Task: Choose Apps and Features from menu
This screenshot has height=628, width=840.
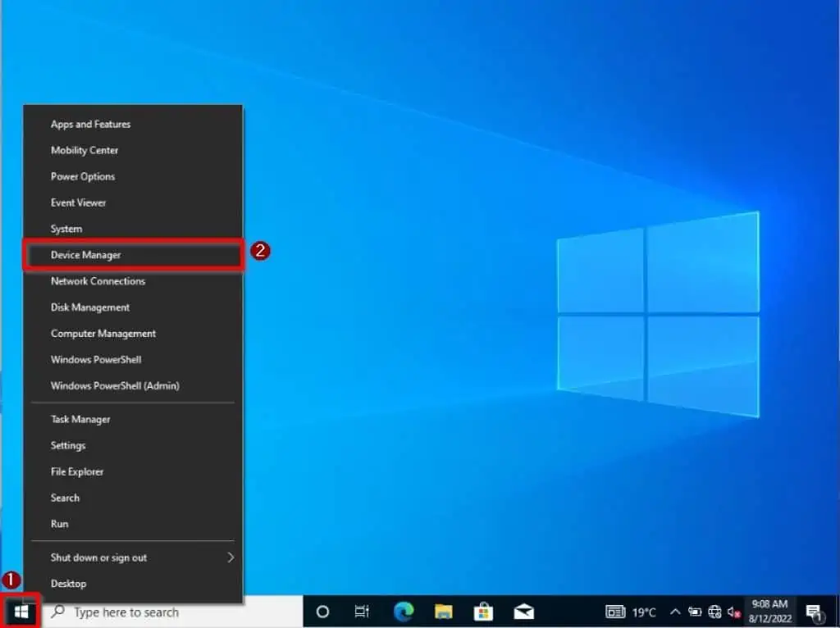Action: pyautogui.click(x=133, y=125)
